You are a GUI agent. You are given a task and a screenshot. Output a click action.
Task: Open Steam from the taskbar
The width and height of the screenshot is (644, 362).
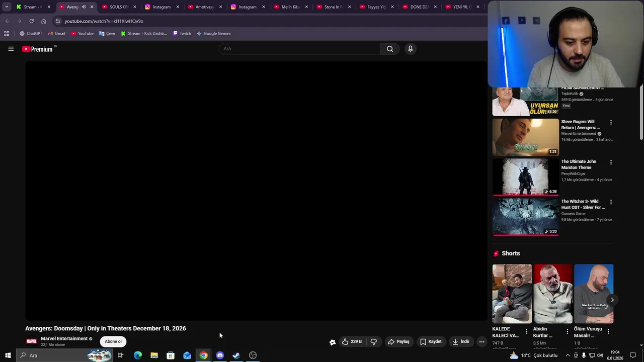236,355
